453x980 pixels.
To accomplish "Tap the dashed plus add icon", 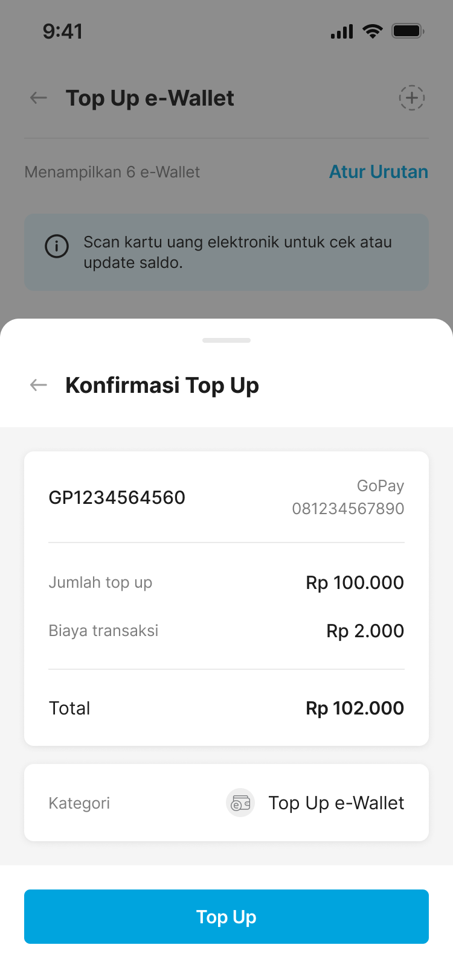I will click(x=411, y=98).
